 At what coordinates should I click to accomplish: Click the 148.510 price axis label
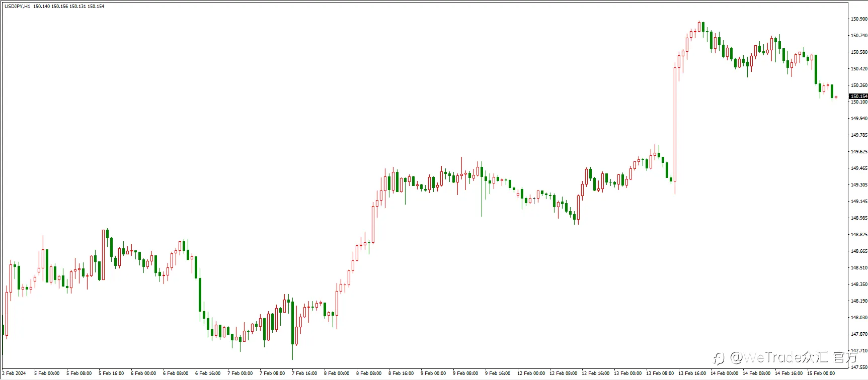[859, 268]
